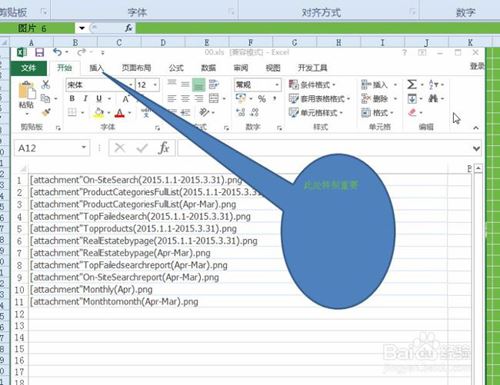Click the Borders grid icon

pyautogui.click(x=72, y=112)
